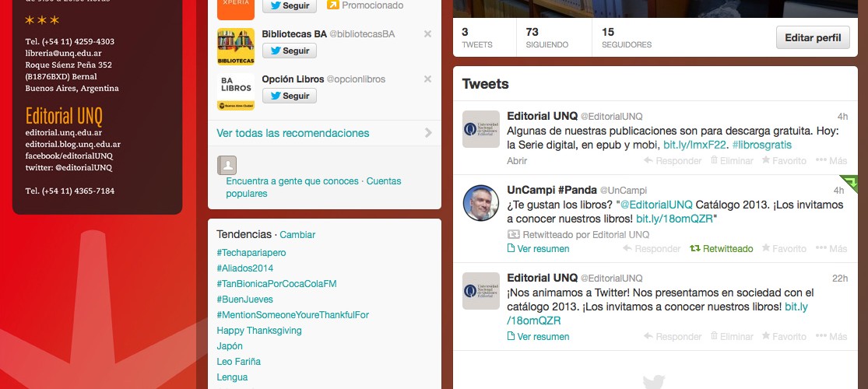Open Lengua trend
The width and height of the screenshot is (868, 389).
coord(232,377)
